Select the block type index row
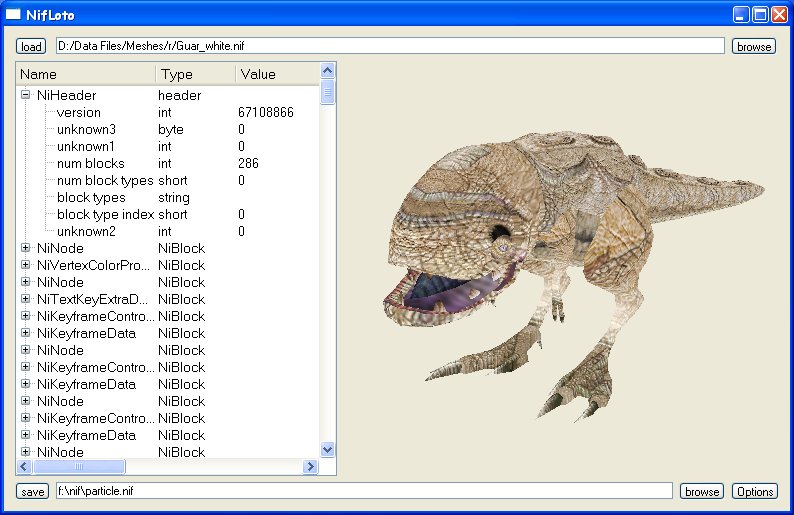The width and height of the screenshot is (794, 515). (168, 214)
